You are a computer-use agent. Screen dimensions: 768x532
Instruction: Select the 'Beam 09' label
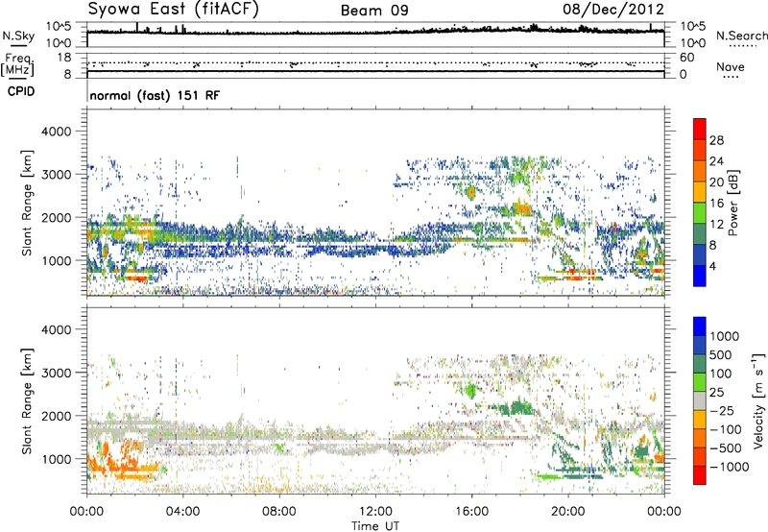(374, 11)
